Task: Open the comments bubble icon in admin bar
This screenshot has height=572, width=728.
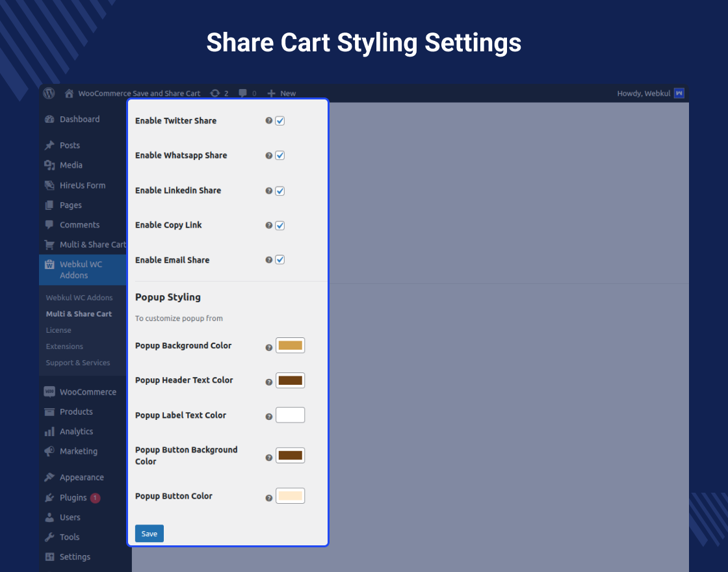Action: pos(243,94)
